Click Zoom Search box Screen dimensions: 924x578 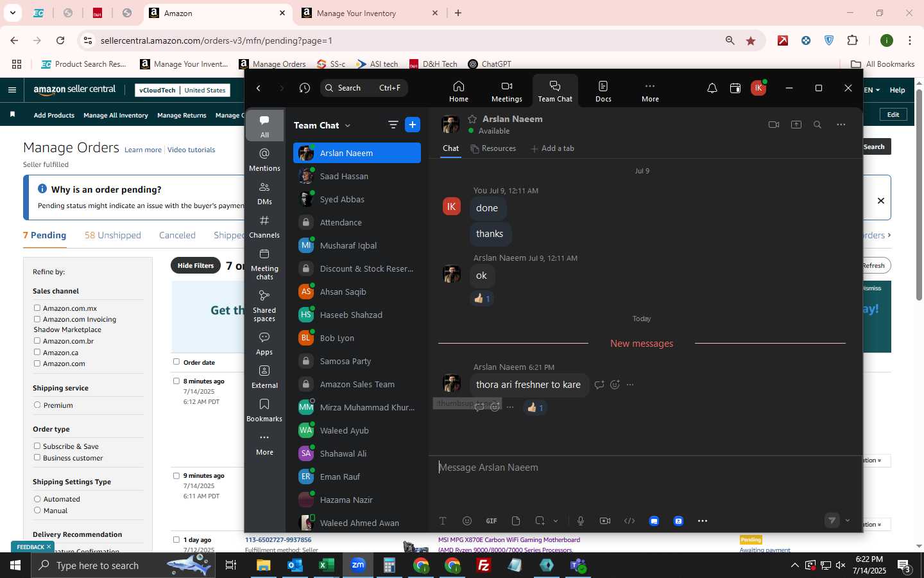click(x=364, y=88)
